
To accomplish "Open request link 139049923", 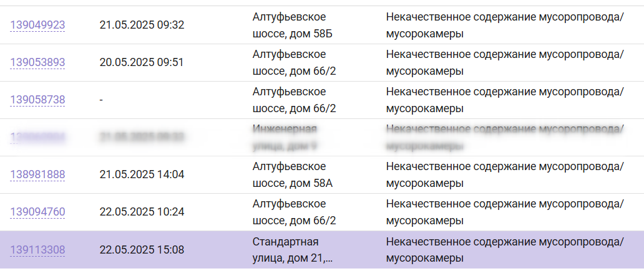I will (37, 26).
